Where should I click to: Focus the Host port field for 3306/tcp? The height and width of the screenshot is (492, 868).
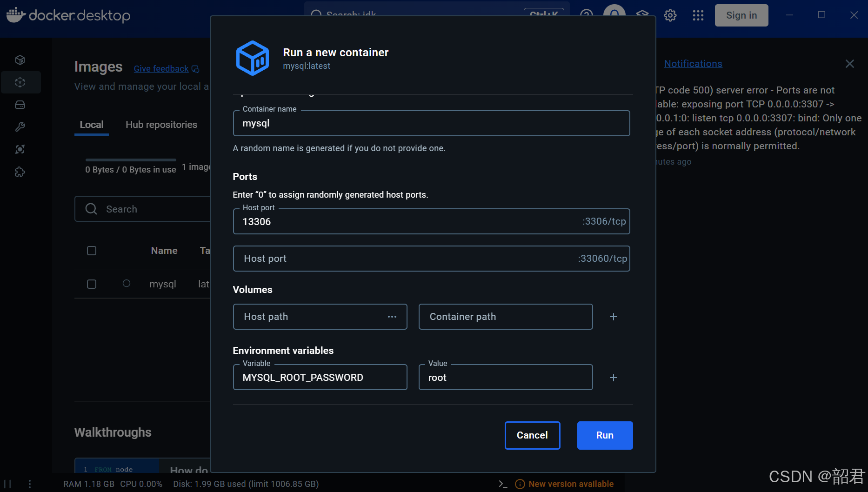pos(431,221)
